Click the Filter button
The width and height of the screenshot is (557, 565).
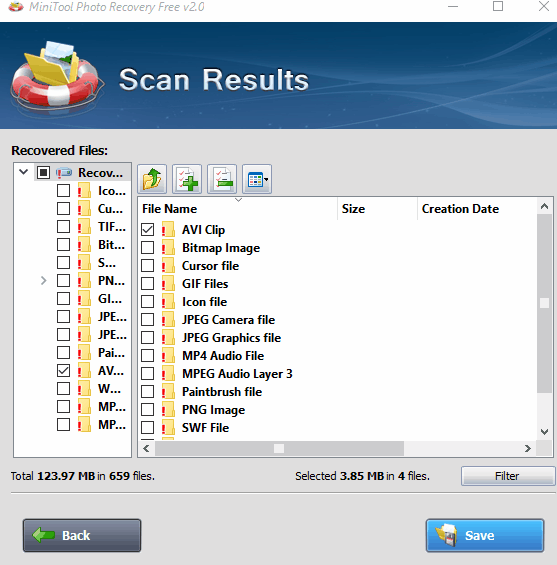(508, 476)
